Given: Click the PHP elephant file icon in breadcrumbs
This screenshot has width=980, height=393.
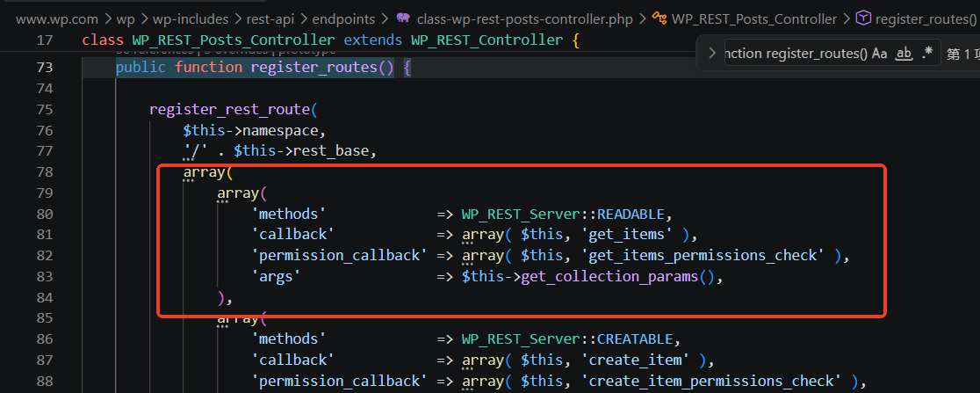Looking at the screenshot, I should coord(404,18).
